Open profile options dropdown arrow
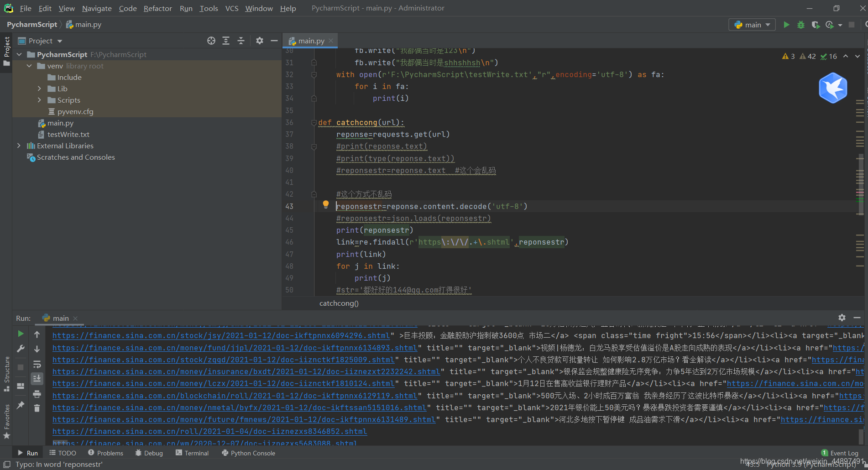This screenshot has width=868, height=470. (840, 25)
